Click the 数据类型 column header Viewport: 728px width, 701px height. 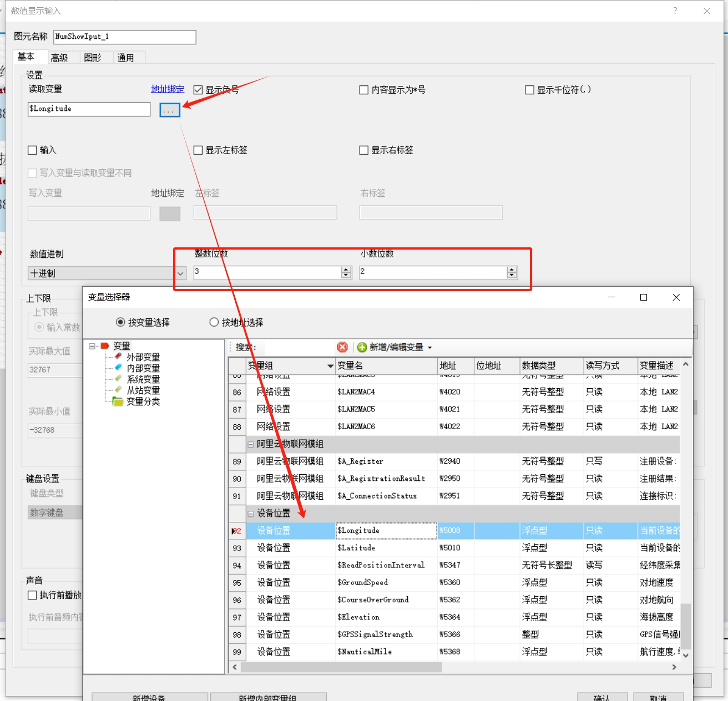click(552, 366)
